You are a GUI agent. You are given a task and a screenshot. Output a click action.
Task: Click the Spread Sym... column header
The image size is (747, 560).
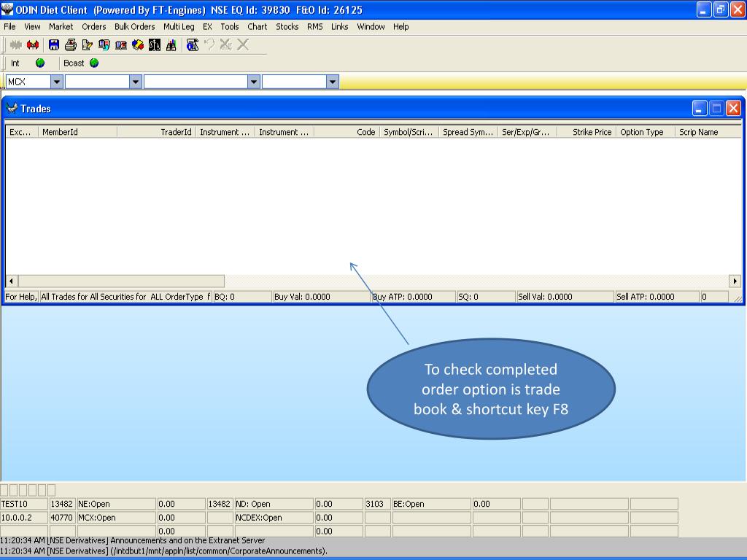[468, 132]
